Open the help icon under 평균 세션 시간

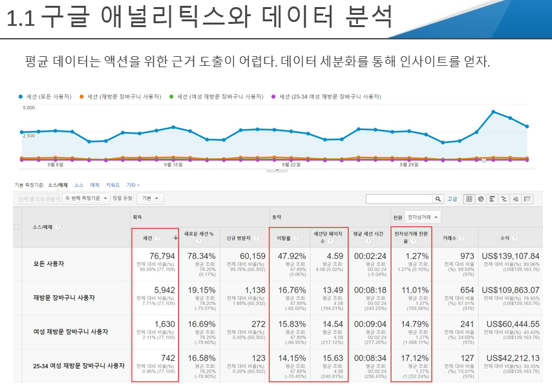tap(368, 241)
